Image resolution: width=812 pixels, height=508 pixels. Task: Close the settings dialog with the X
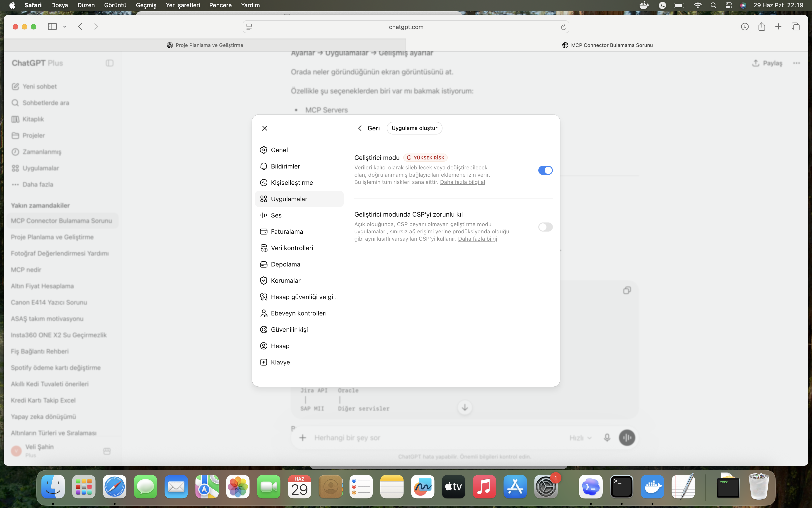[264, 128]
